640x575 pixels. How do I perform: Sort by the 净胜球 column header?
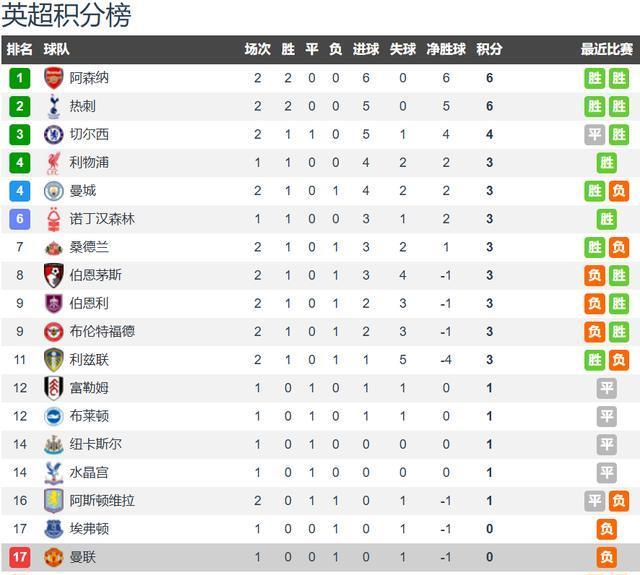pos(446,49)
